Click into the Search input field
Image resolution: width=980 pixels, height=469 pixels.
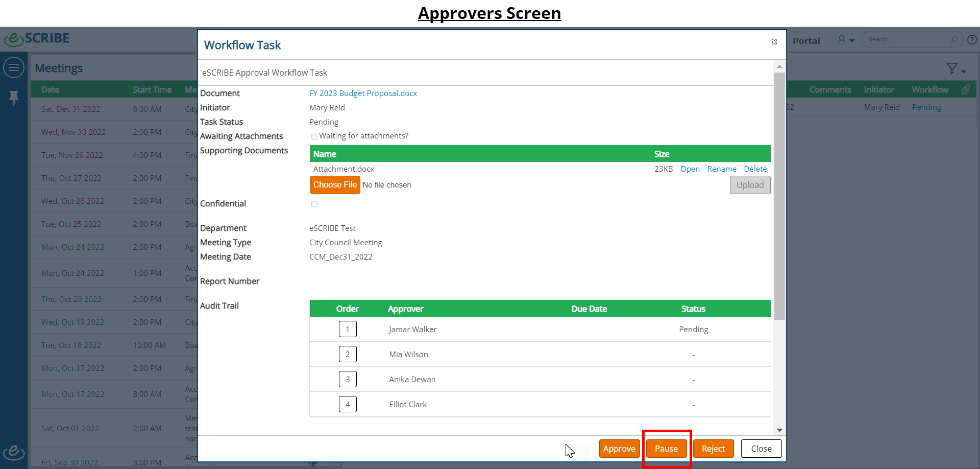(x=907, y=39)
